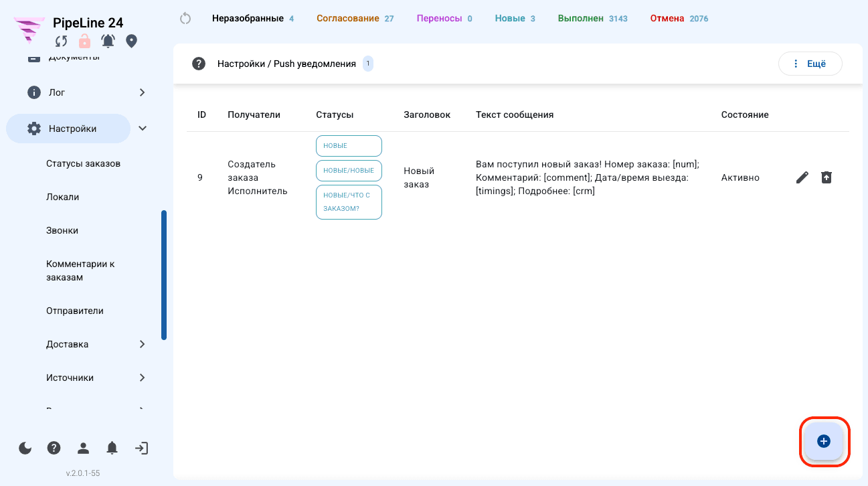The image size is (868, 486).
Task: Switch to dark mode with moon icon
Action: click(x=25, y=448)
